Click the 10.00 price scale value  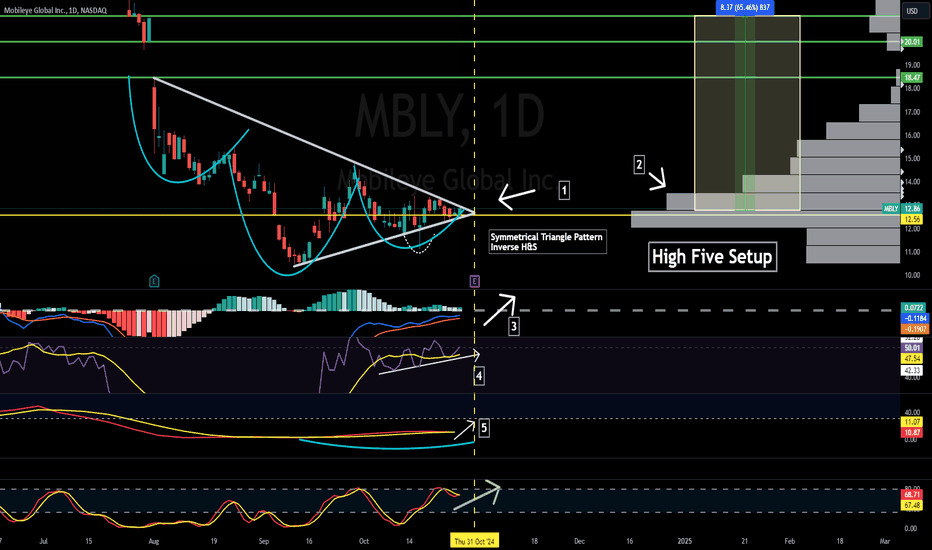(x=912, y=275)
